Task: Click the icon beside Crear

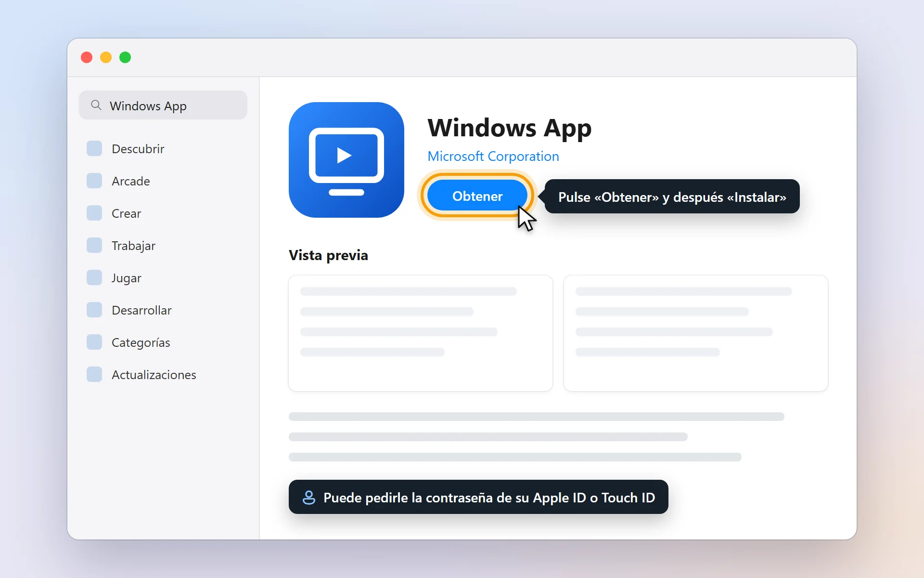Action: click(x=94, y=213)
